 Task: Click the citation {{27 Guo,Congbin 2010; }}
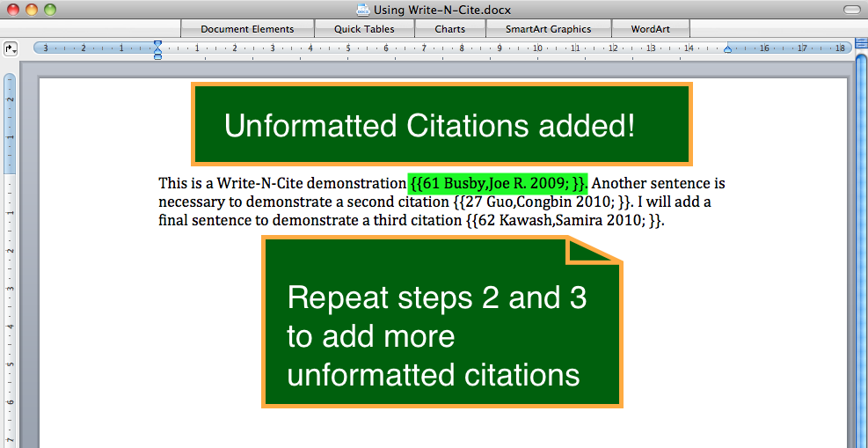click(x=542, y=202)
